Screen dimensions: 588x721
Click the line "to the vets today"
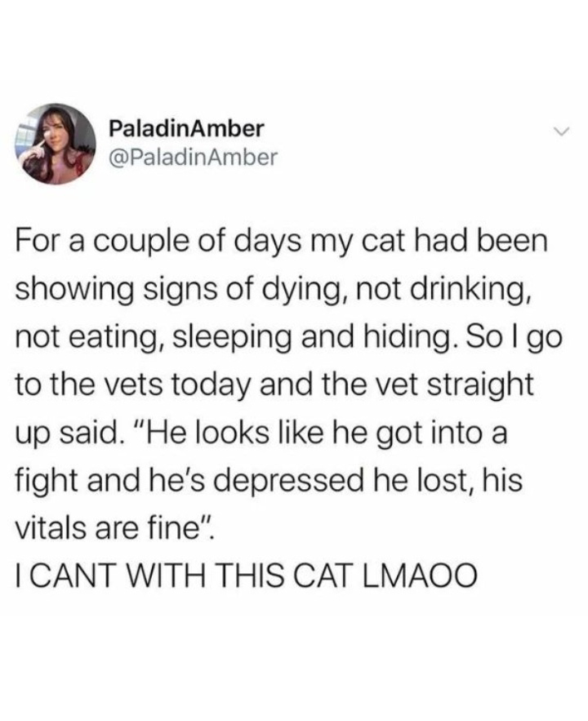274,385
